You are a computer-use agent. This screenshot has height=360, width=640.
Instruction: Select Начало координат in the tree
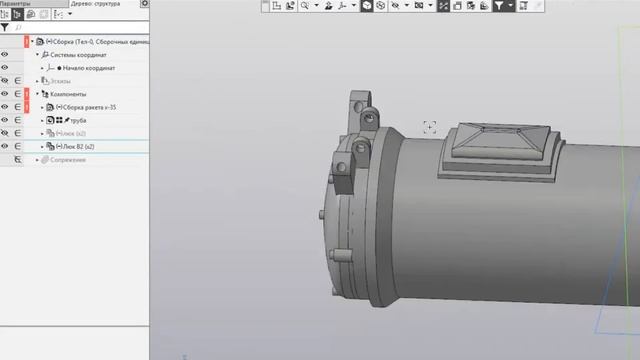(x=89, y=68)
